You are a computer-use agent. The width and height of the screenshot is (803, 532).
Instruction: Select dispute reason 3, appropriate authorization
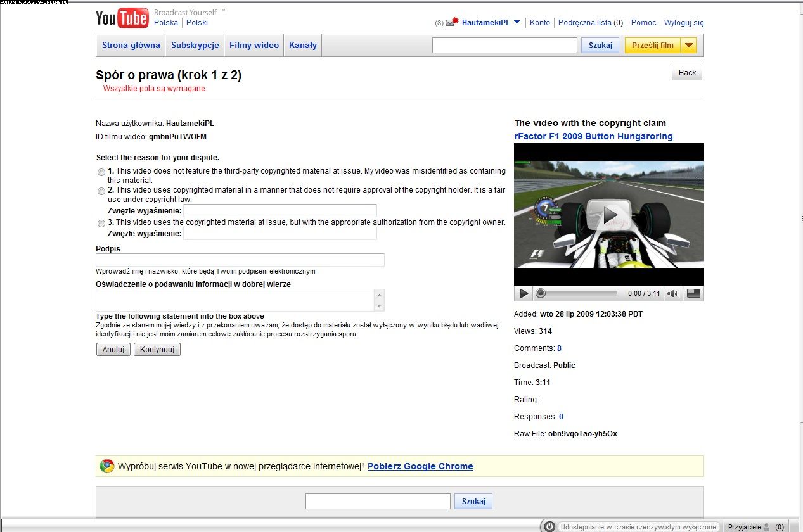coord(101,224)
